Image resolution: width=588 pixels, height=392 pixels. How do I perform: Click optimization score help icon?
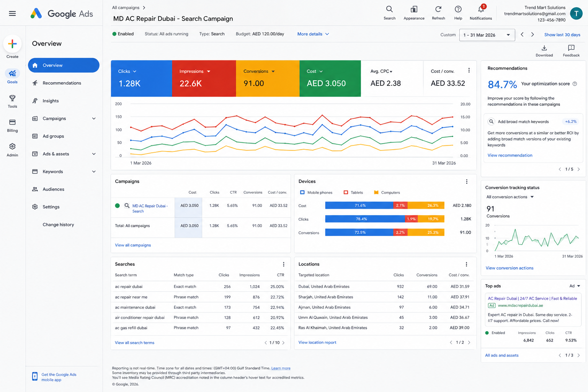pos(575,84)
